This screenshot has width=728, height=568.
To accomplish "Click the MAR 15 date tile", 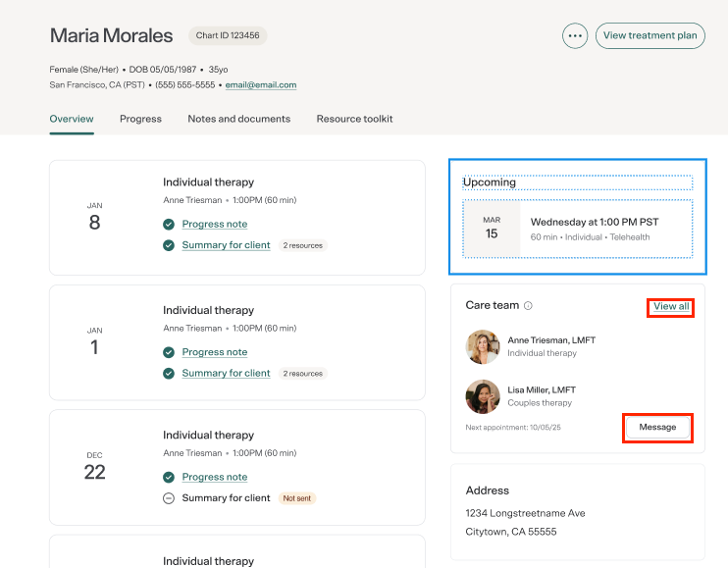I will pyautogui.click(x=492, y=229).
